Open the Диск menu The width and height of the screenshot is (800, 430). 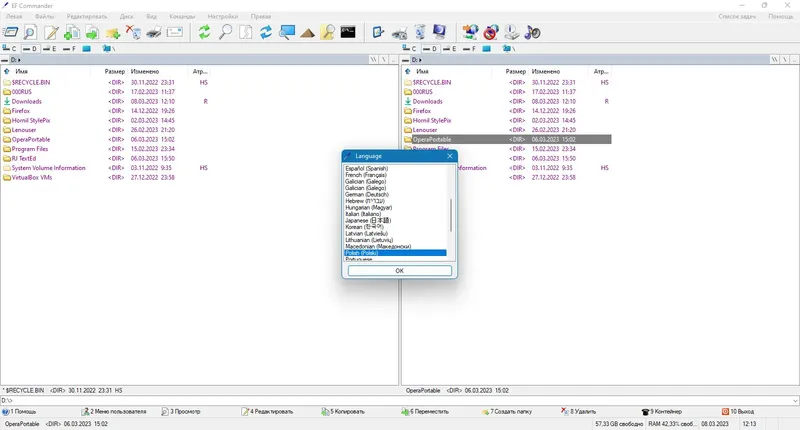tap(127, 16)
